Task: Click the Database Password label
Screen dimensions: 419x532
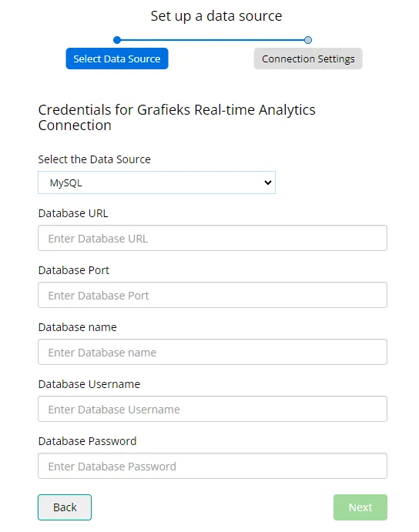Action: coord(87,441)
